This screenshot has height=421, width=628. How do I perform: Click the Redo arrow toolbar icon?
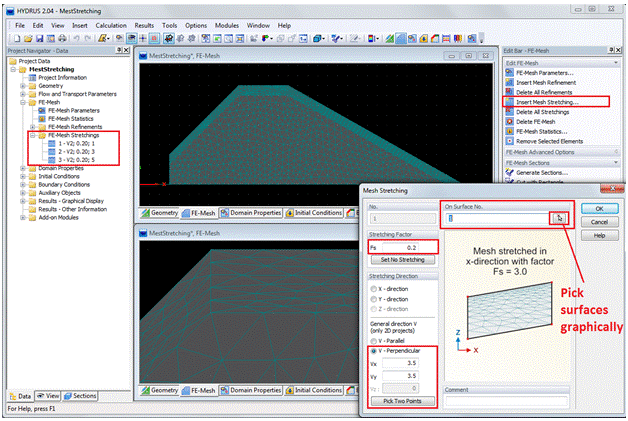tap(88, 38)
